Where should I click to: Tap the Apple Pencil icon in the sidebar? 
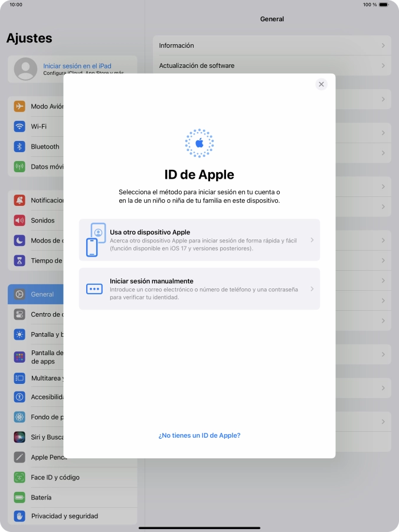[x=19, y=457]
